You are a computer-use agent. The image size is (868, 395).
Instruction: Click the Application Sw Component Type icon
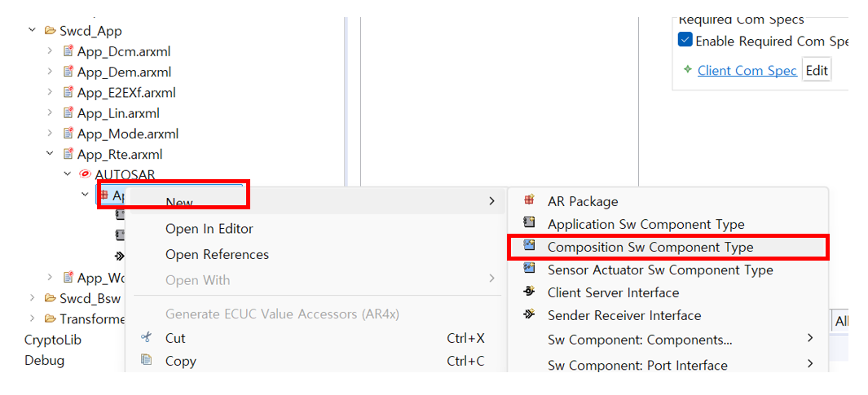[529, 223]
